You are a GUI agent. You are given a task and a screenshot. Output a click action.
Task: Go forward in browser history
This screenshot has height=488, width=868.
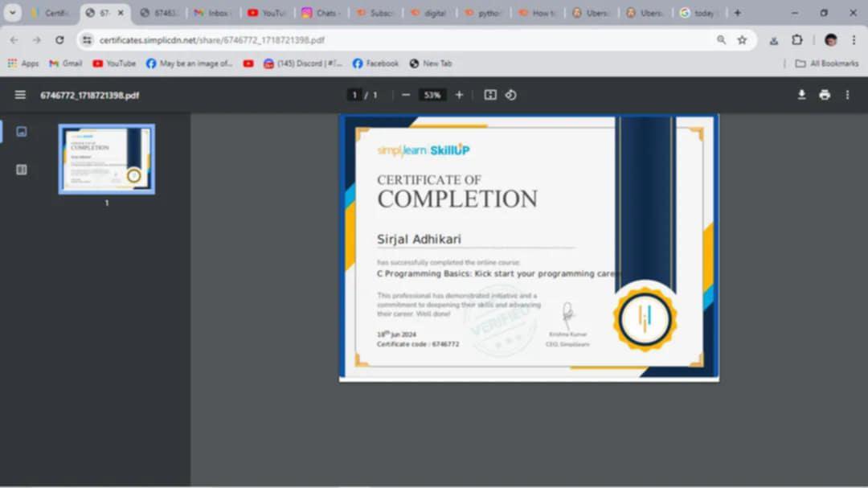[36, 40]
